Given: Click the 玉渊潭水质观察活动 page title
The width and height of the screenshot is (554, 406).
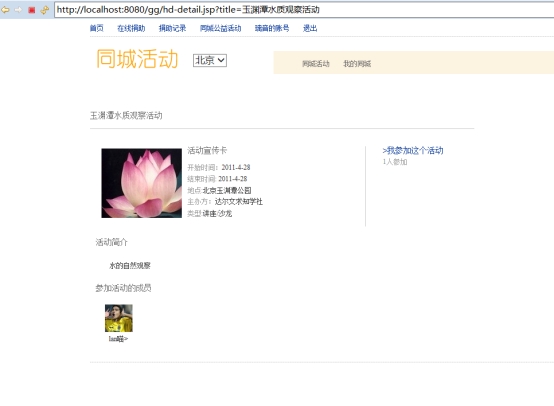Looking at the screenshot, I should click(x=126, y=116).
